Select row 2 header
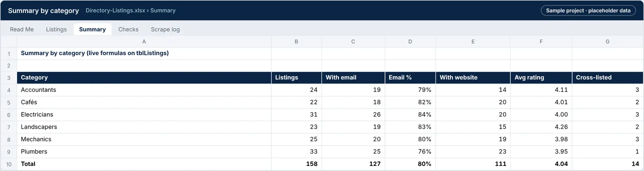This screenshot has height=171, width=644. coord(9,66)
